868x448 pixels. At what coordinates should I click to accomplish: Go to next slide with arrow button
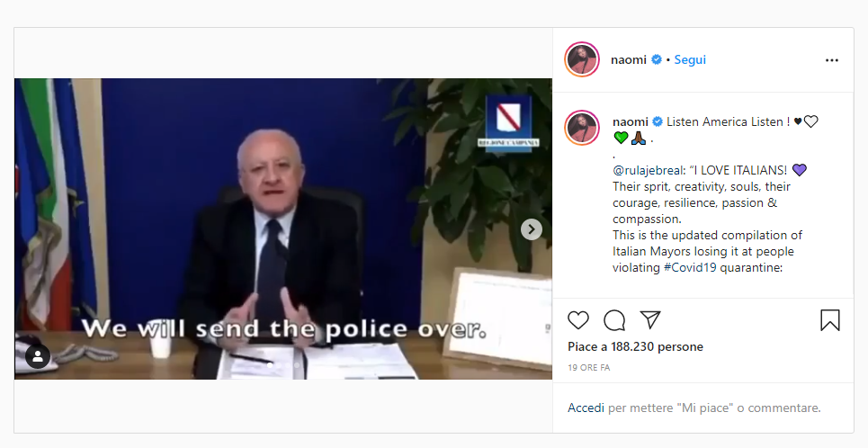pos(532,229)
